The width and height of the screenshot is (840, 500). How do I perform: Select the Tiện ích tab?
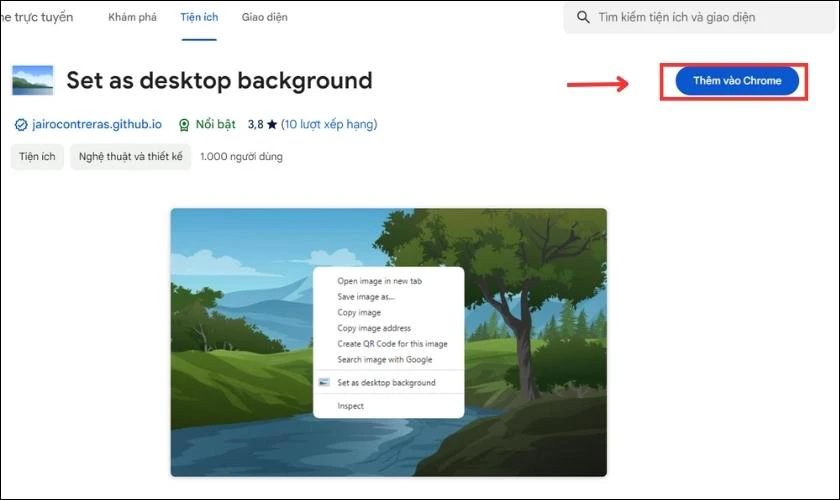point(199,17)
